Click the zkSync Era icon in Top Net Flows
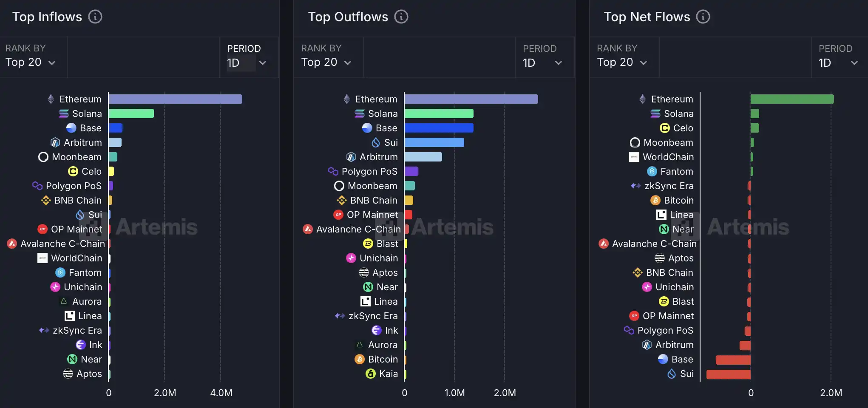Image resolution: width=868 pixels, height=408 pixels. 636,186
